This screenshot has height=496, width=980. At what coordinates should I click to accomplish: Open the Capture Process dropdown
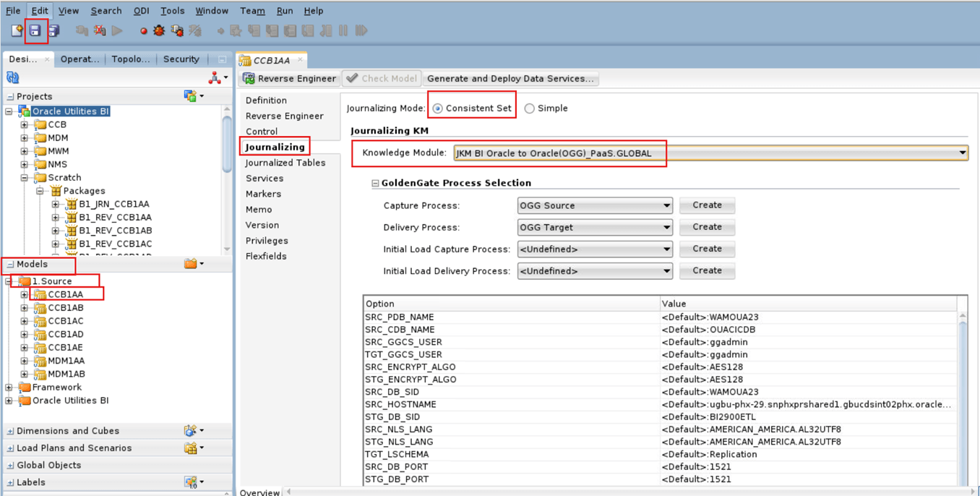point(666,205)
